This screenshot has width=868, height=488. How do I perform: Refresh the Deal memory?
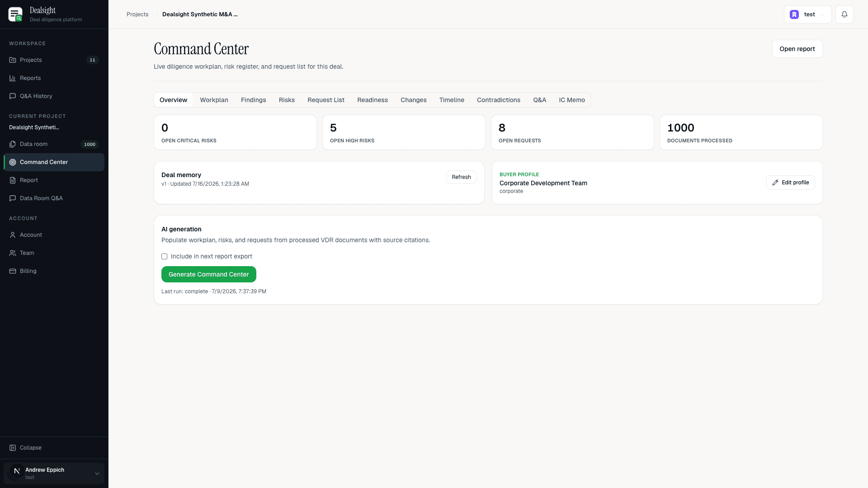461,177
